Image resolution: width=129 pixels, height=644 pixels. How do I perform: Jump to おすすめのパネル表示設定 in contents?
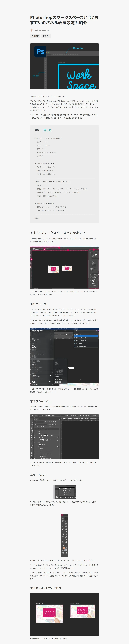click(x=52, y=182)
